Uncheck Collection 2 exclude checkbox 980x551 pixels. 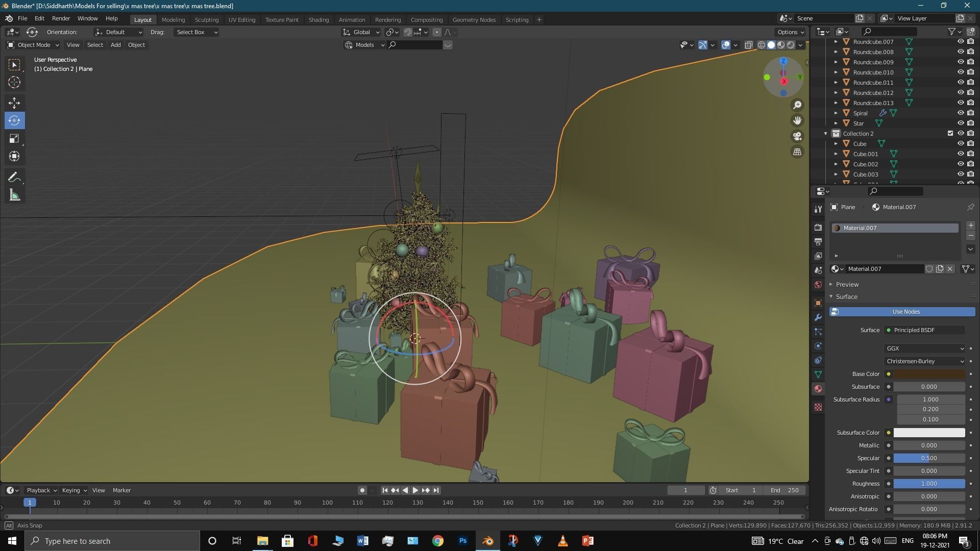[950, 134]
